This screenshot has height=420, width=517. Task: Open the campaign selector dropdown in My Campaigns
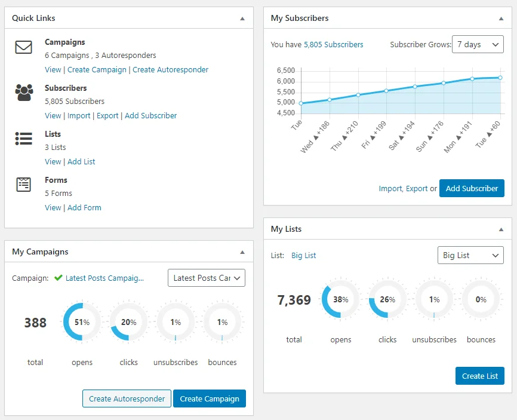coord(206,277)
